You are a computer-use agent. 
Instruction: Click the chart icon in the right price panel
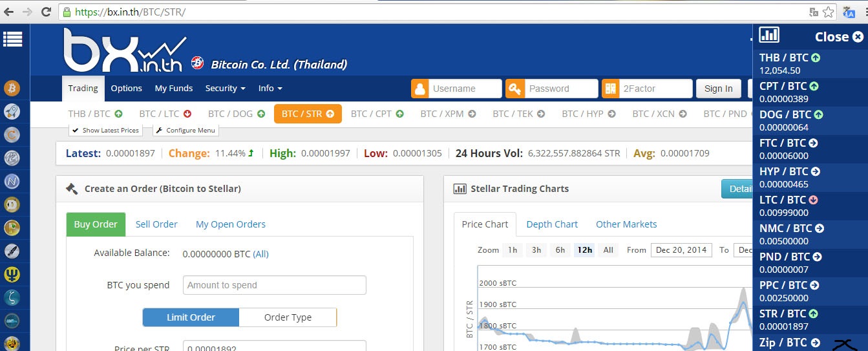pos(769,35)
